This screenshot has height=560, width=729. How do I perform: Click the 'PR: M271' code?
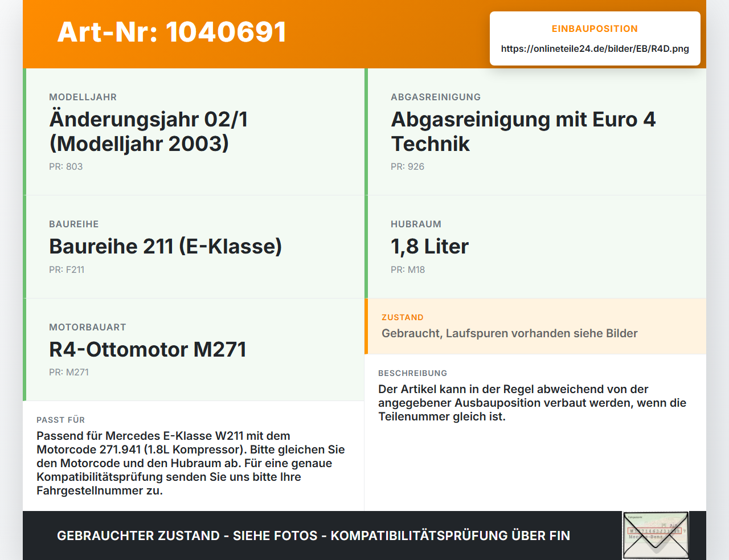69,372
